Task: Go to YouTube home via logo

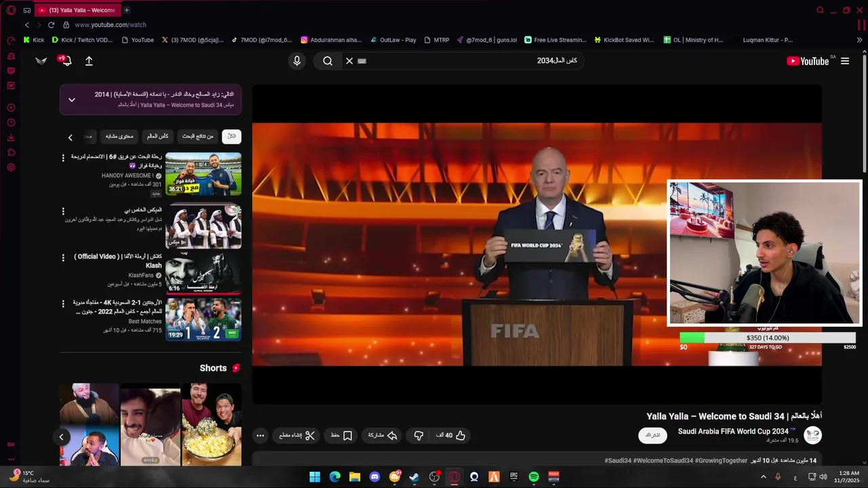Action: click(x=808, y=61)
